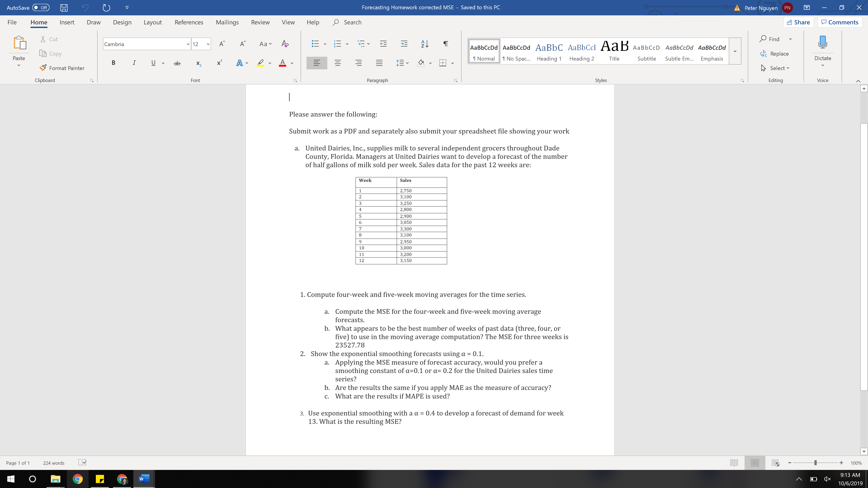Switch to the References ribbon tab
The height and width of the screenshot is (488, 868).
[x=189, y=22]
